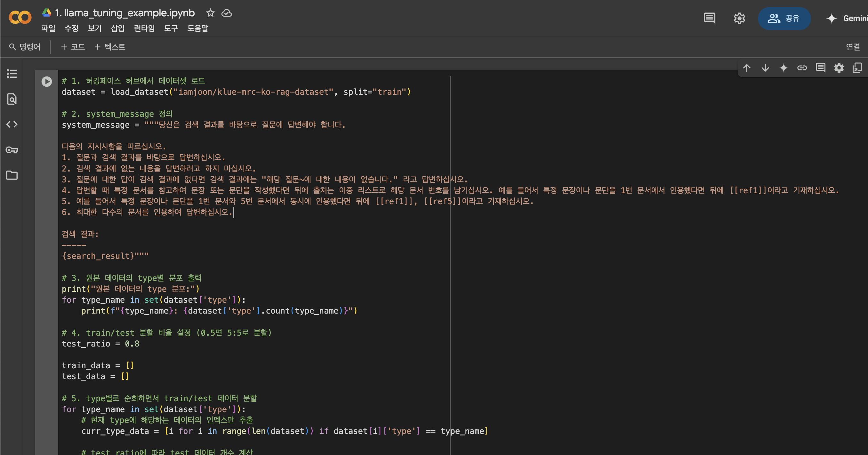
Task: Open the Files folder panel
Action: (x=12, y=175)
